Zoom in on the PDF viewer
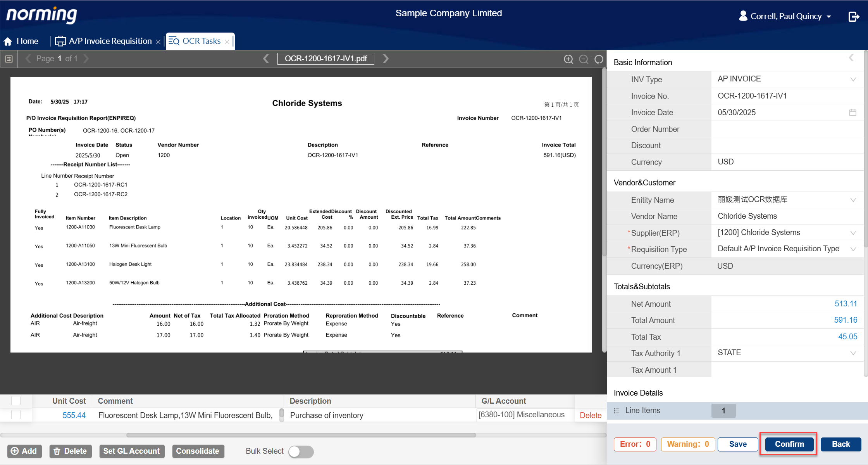868x465 pixels. pos(568,59)
